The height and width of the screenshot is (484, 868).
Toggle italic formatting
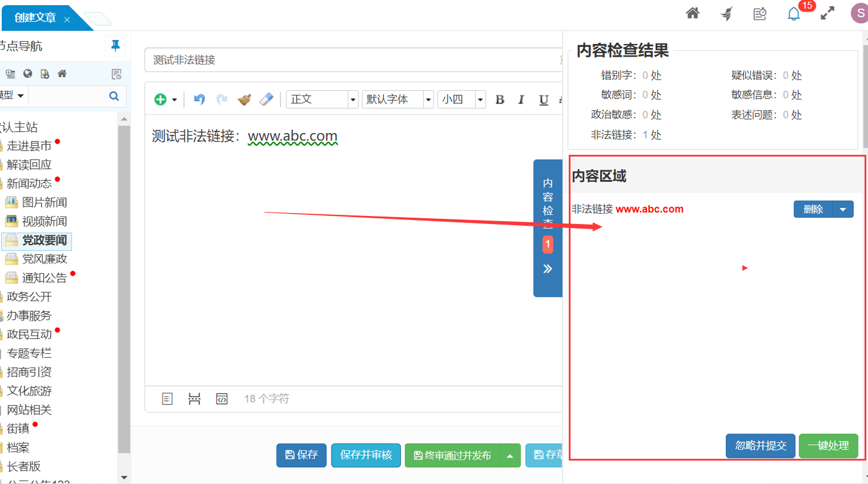(x=521, y=100)
